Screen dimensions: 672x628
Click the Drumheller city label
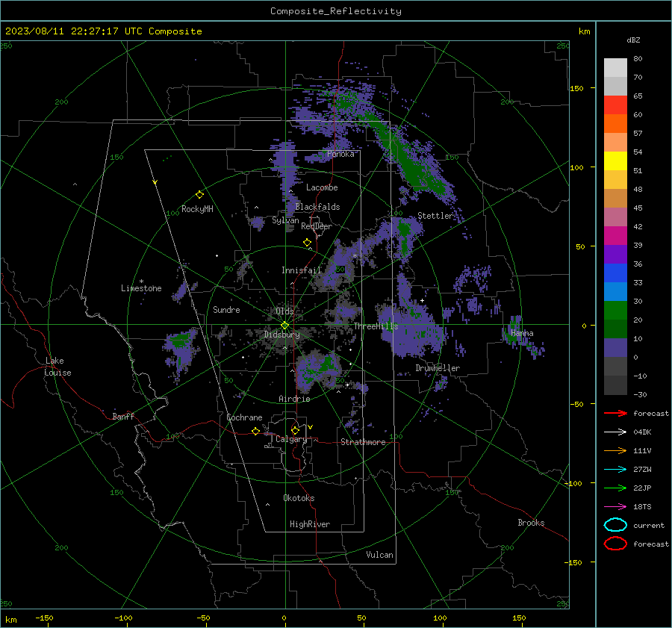click(438, 368)
